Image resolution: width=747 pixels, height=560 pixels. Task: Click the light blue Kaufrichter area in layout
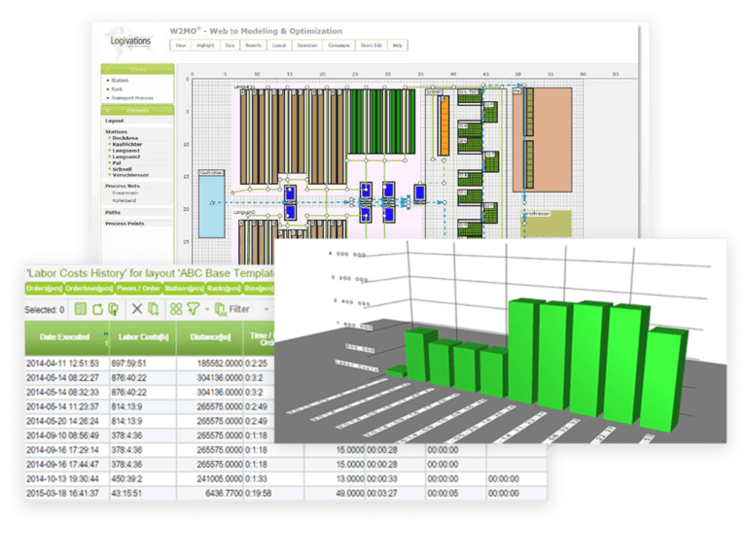[210, 202]
